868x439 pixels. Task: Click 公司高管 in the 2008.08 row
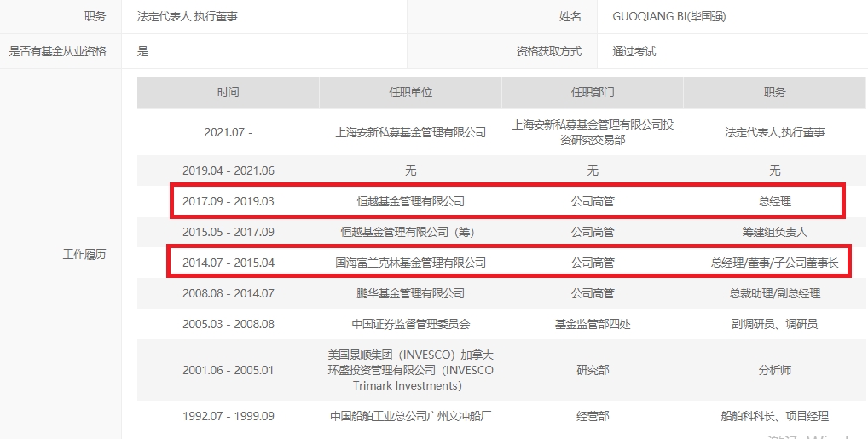[593, 293]
